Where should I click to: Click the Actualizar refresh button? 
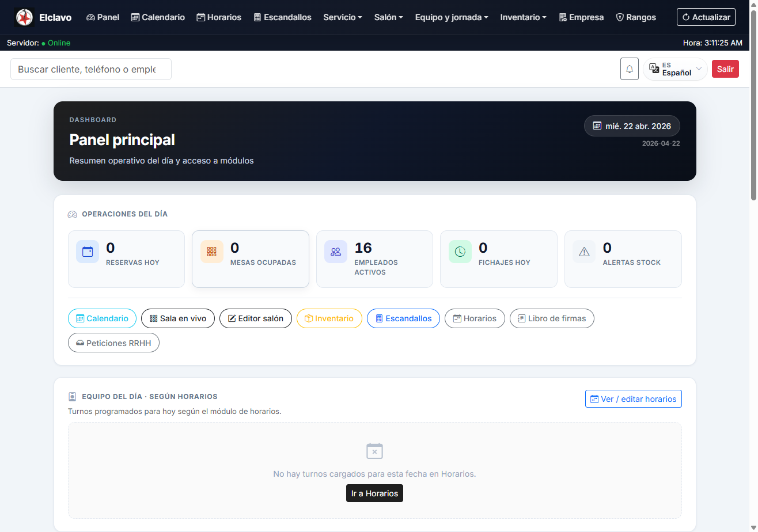click(x=706, y=17)
